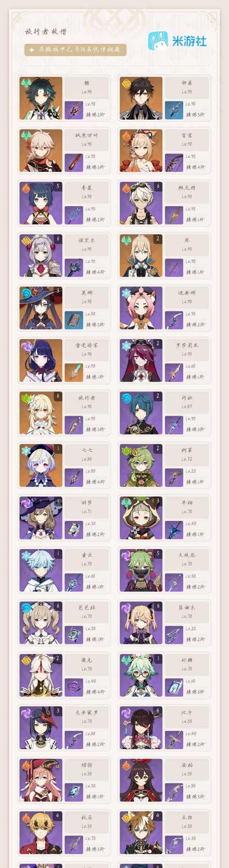Click the 36 companions met banner

[x=76, y=50]
